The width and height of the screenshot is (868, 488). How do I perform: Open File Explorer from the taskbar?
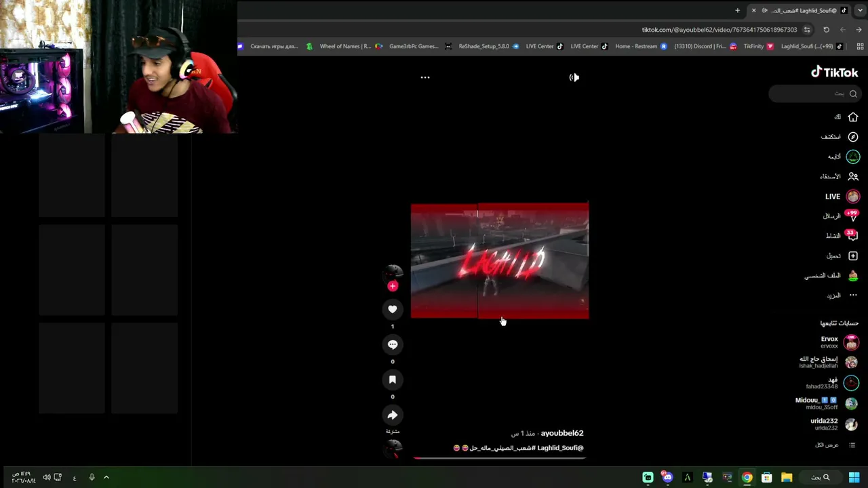click(787, 477)
